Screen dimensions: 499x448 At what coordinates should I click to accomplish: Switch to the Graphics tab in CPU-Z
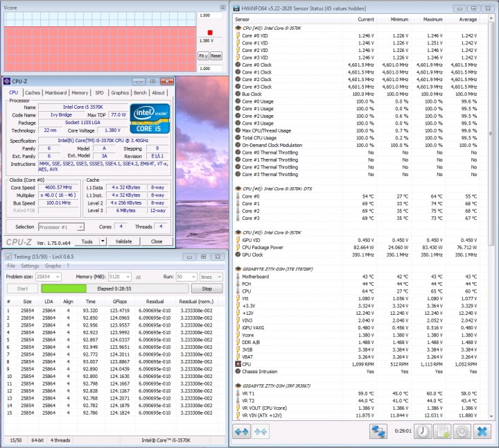coord(120,93)
